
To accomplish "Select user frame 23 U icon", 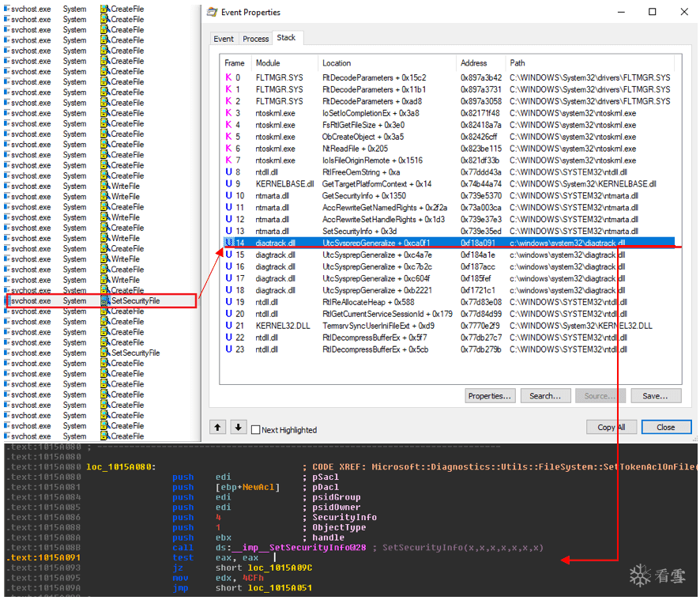I will coord(228,349).
